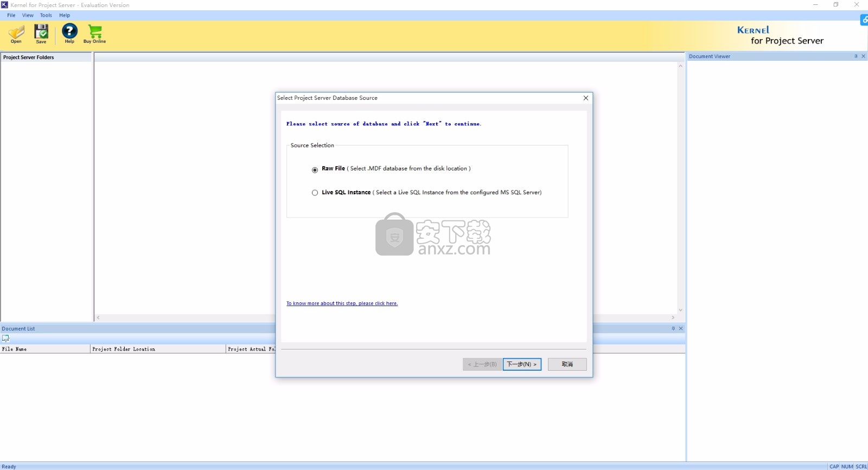Open the File menu

(x=11, y=15)
